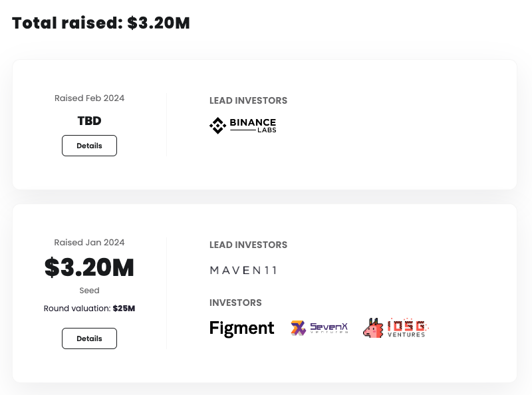This screenshot has width=532, height=395.
Task: Click the Binance Labs logo
Action: pyautogui.click(x=243, y=125)
